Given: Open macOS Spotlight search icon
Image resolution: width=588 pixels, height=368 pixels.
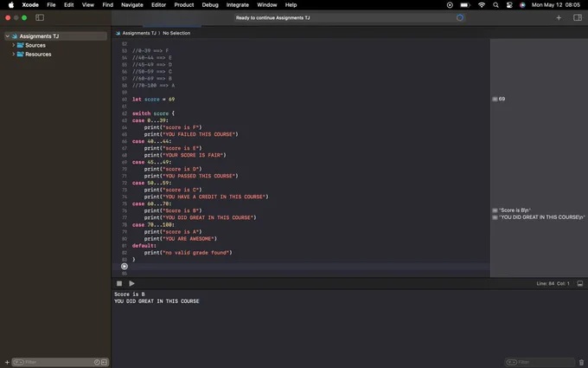Looking at the screenshot, I should pyautogui.click(x=495, y=5).
